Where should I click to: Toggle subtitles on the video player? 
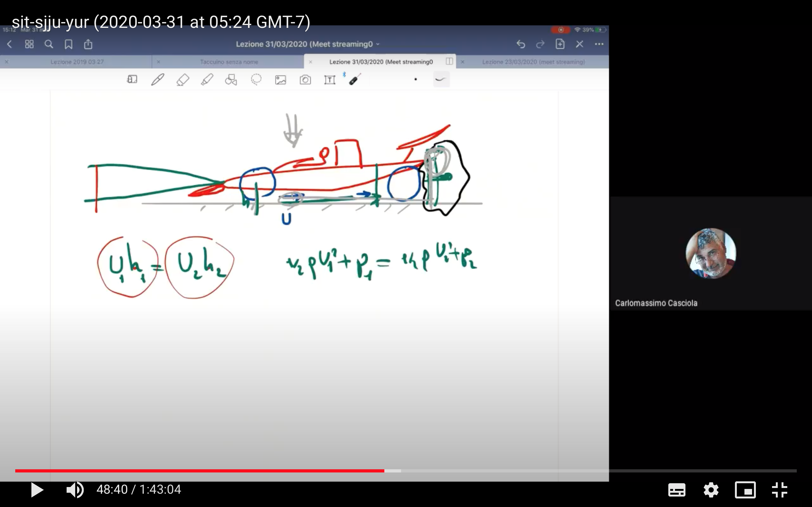tap(677, 490)
